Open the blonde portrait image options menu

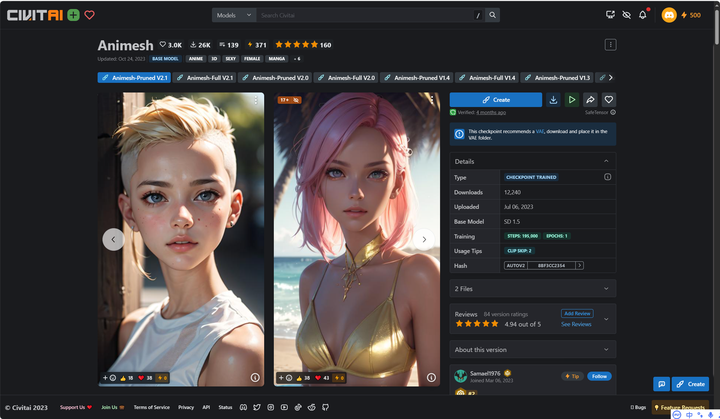coord(256,100)
